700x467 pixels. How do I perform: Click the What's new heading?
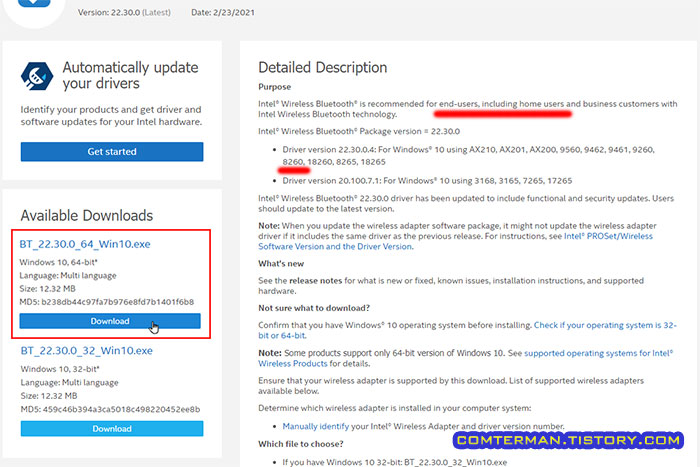[281, 264]
